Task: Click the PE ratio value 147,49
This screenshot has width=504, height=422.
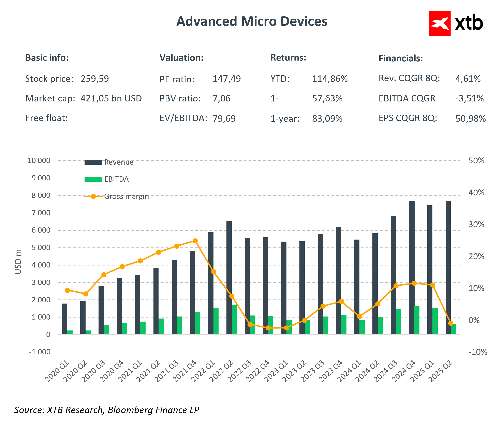Action: 227,79
